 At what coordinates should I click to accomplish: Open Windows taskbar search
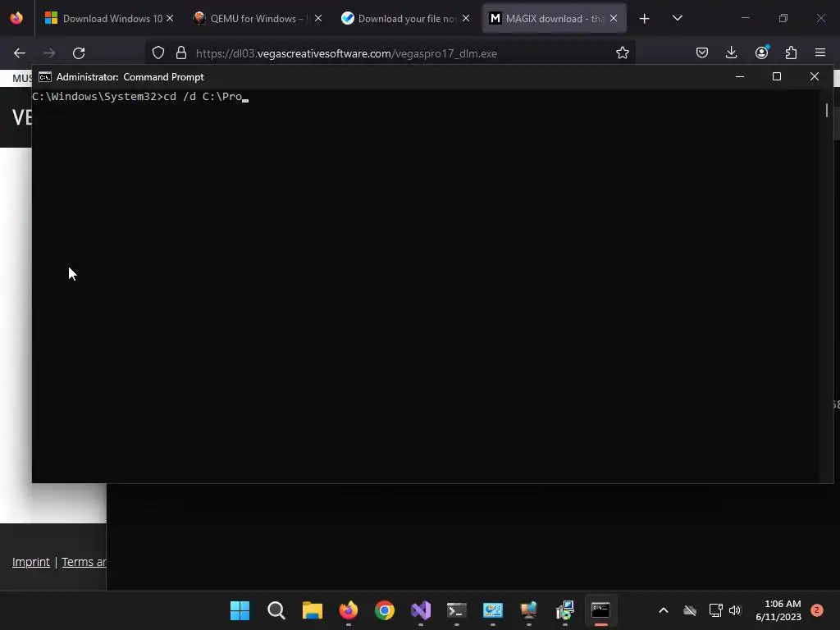coord(276,610)
